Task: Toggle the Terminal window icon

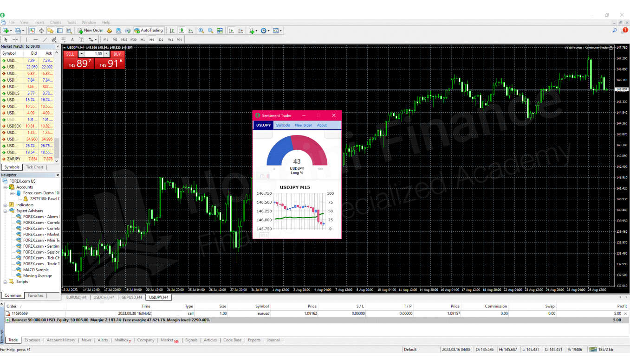Action: pos(60,31)
